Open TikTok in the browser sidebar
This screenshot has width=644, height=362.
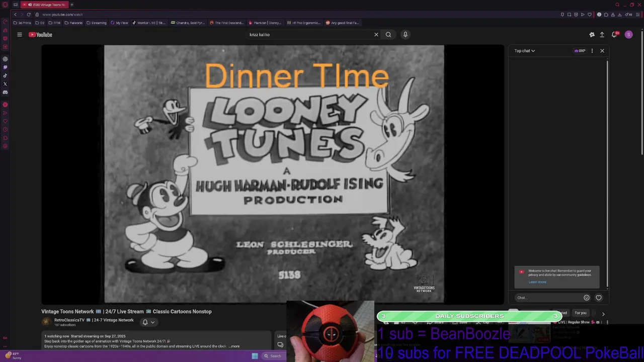pos(5,76)
